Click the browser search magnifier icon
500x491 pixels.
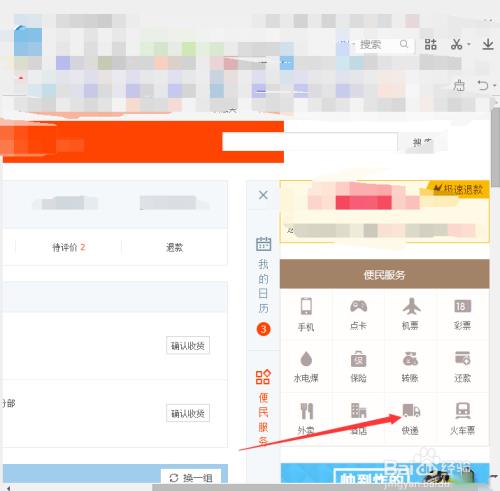pyautogui.click(x=404, y=44)
